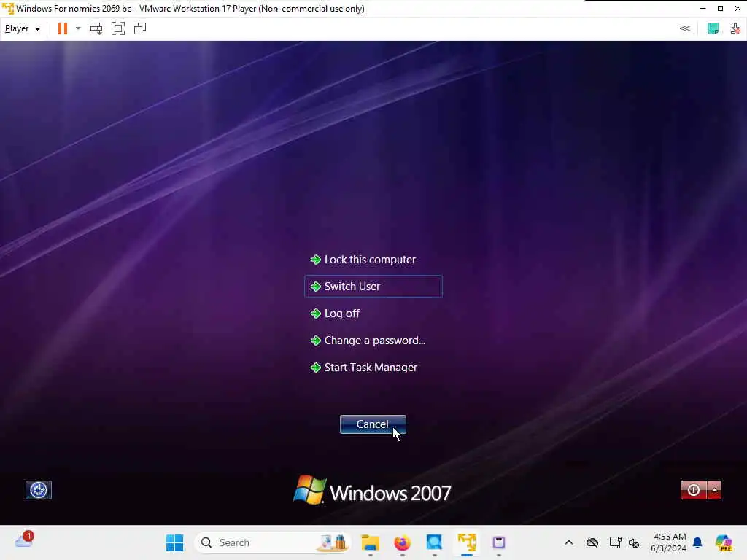This screenshot has width=747, height=560.
Task: Open the display and network tray icon
Action: [x=615, y=542]
